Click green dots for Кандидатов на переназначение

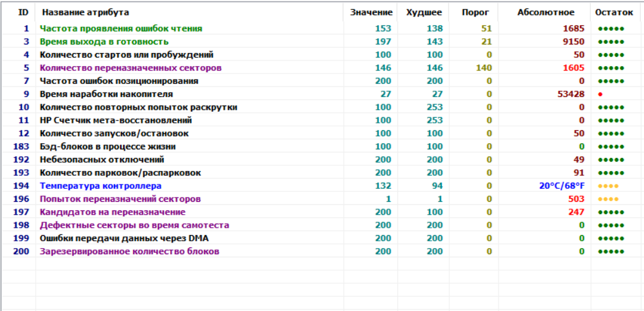pos(611,212)
